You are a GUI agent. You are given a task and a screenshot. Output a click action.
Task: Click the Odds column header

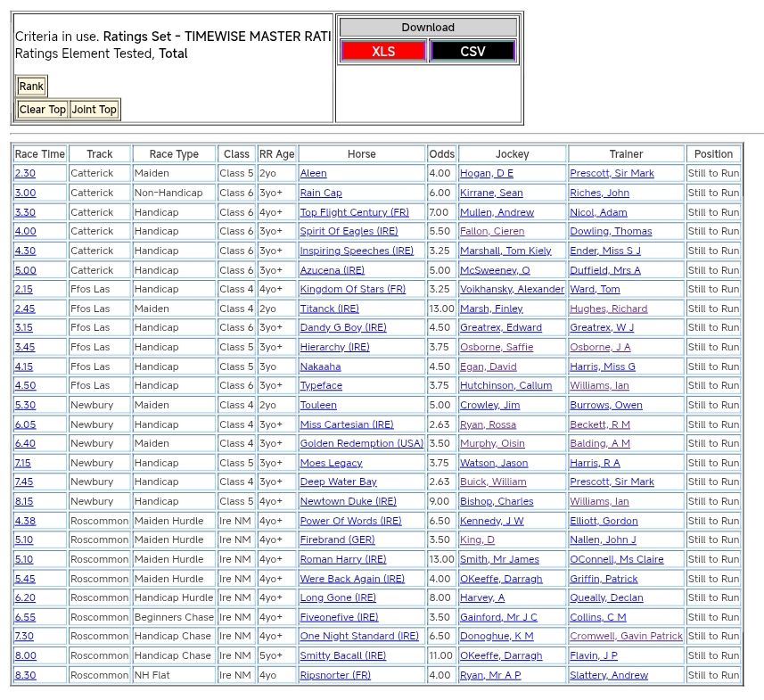[x=440, y=154]
